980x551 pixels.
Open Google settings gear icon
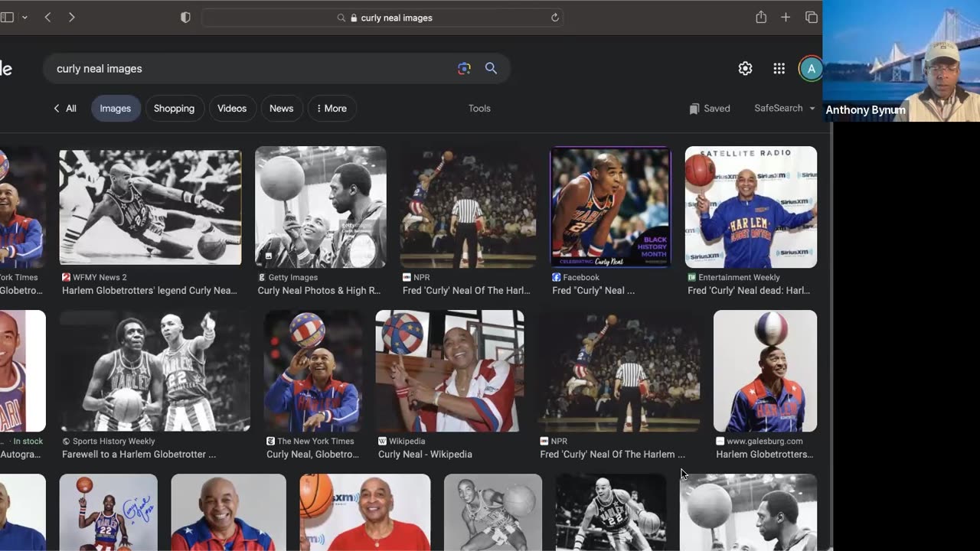point(745,69)
